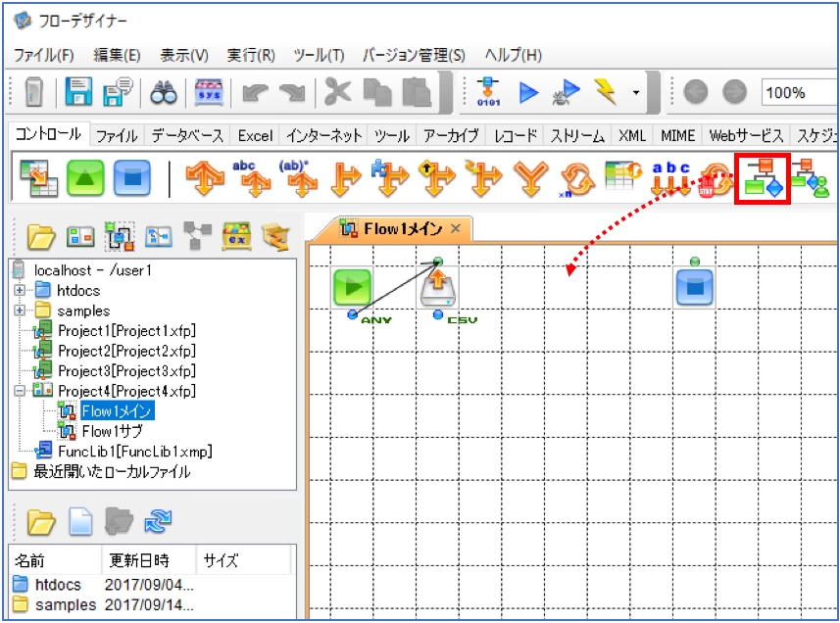Viewport: 840px width, 623px height.
Task: Click the blue Save icon in toolbar
Action: tap(78, 91)
